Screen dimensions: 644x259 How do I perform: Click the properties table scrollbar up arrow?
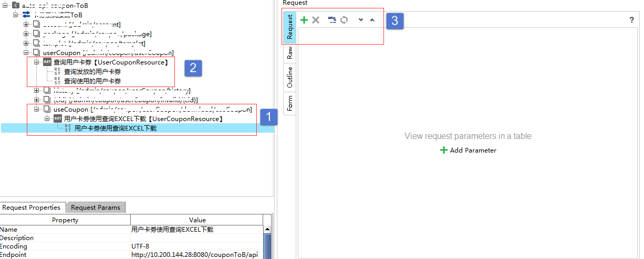pos(267,230)
